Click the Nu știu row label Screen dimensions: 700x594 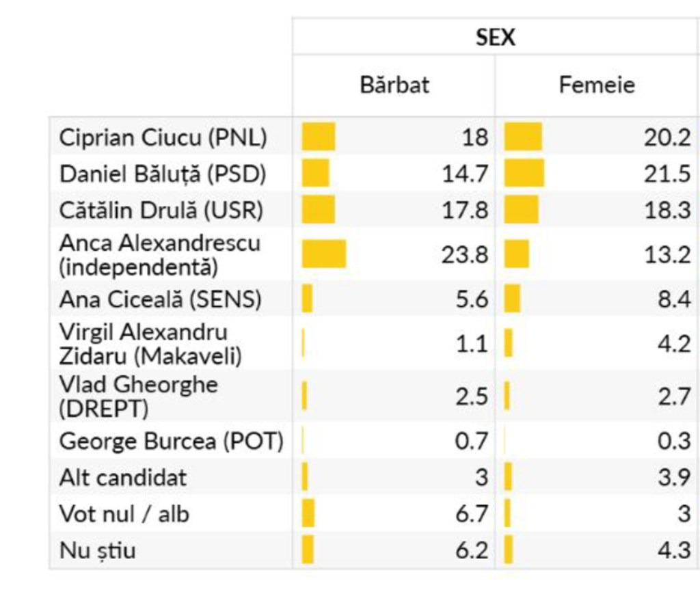click(x=97, y=550)
